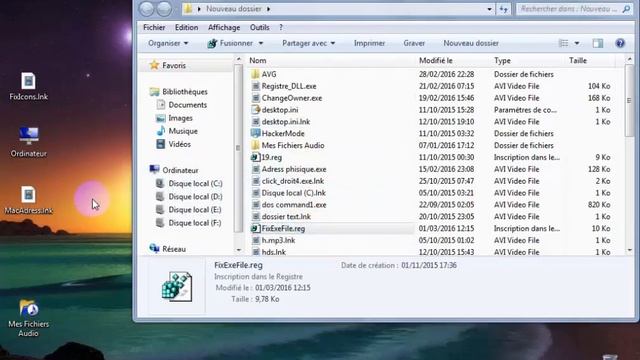Click the AVG folder icon

pyautogui.click(x=256, y=74)
